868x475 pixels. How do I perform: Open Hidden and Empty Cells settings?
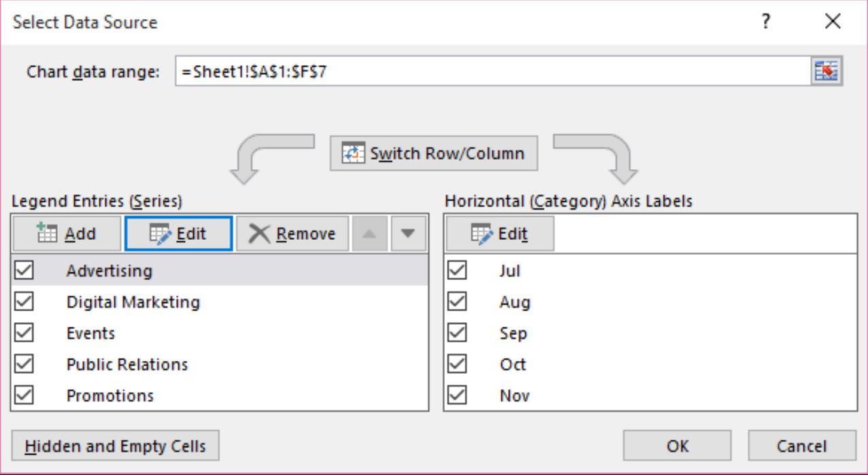pos(115,446)
